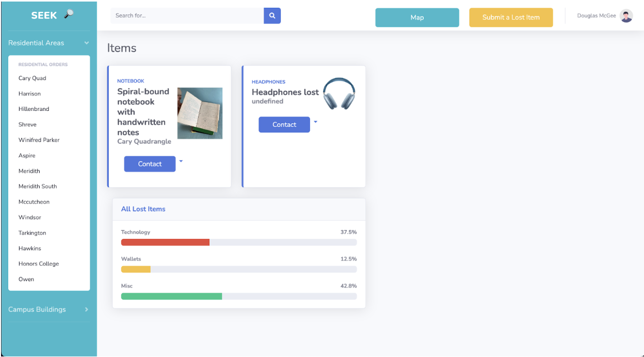Image resolution: width=644 pixels, height=357 pixels.
Task: Choose Tarkington residence
Action: (33, 233)
